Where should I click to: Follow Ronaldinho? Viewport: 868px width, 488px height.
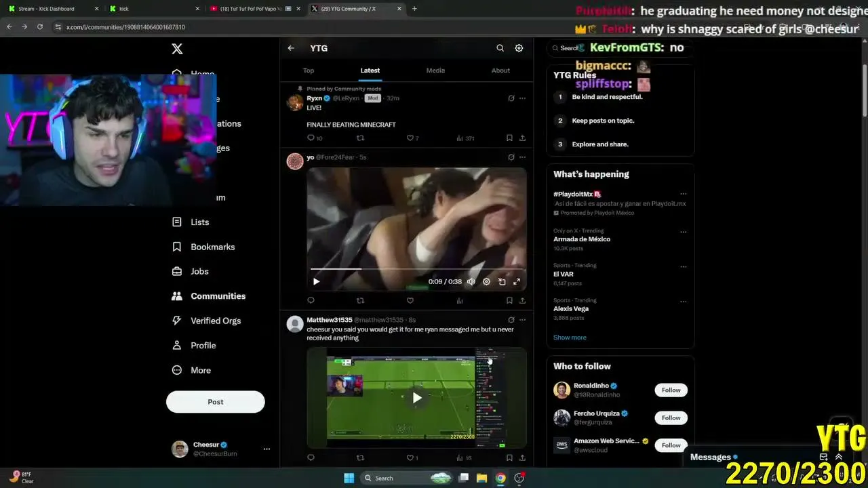click(x=671, y=390)
